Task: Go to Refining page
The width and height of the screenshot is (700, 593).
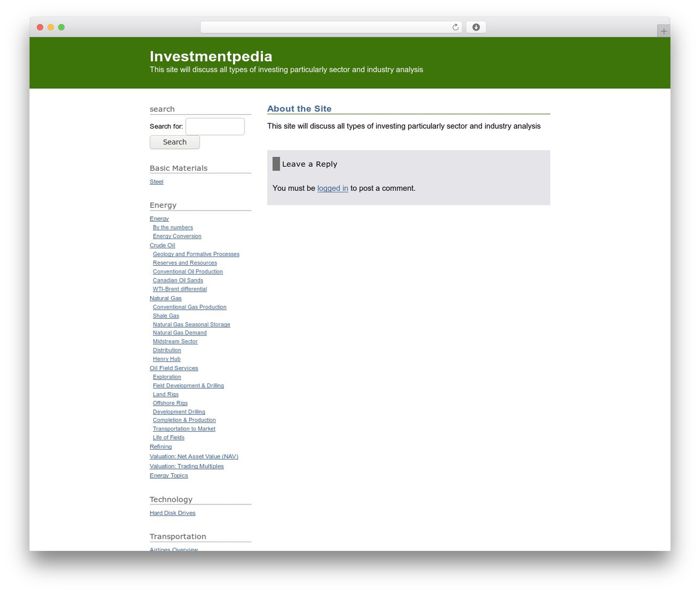Action: click(161, 447)
